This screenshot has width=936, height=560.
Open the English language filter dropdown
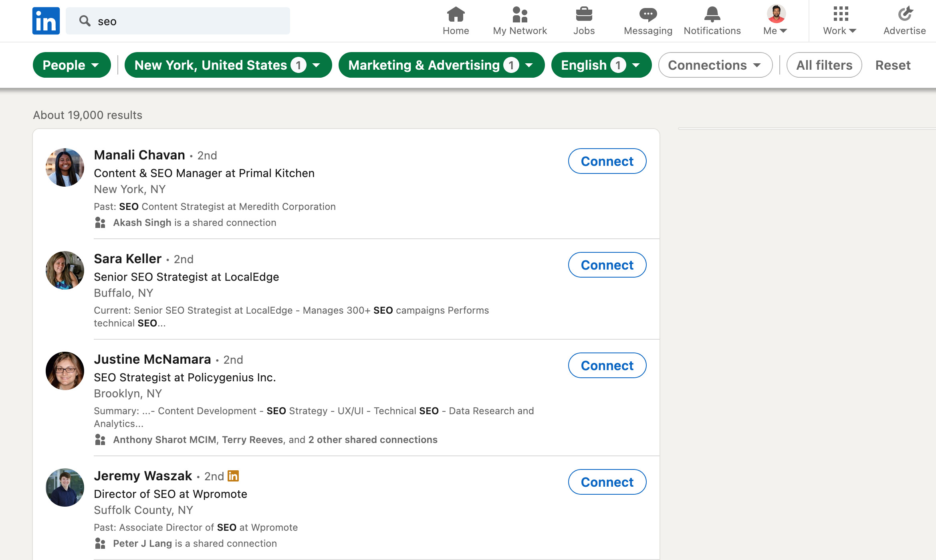[601, 64]
